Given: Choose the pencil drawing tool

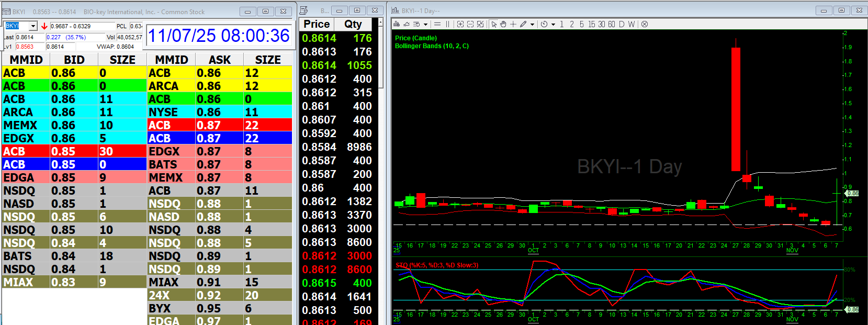Looking at the screenshot, I should pos(523,24).
